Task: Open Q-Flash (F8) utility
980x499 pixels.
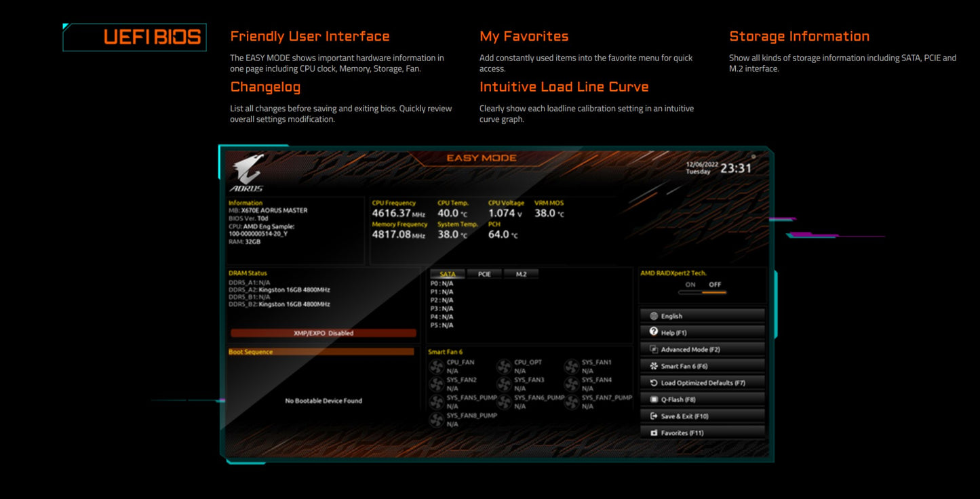Action: (x=703, y=399)
